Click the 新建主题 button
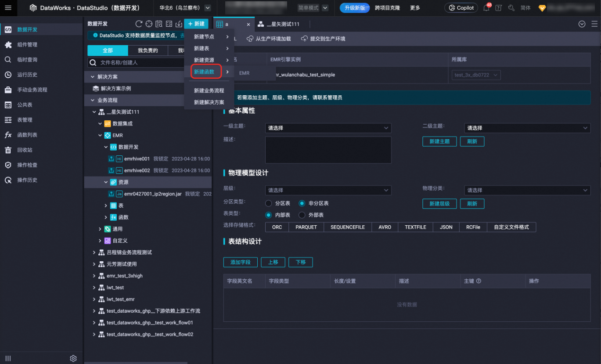The width and height of the screenshot is (601, 364). (439, 142)
